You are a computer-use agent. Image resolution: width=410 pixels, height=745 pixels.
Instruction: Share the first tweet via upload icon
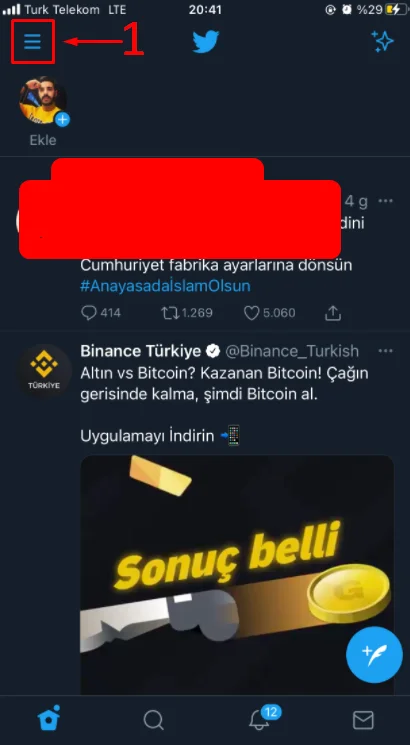pos(333,313)
